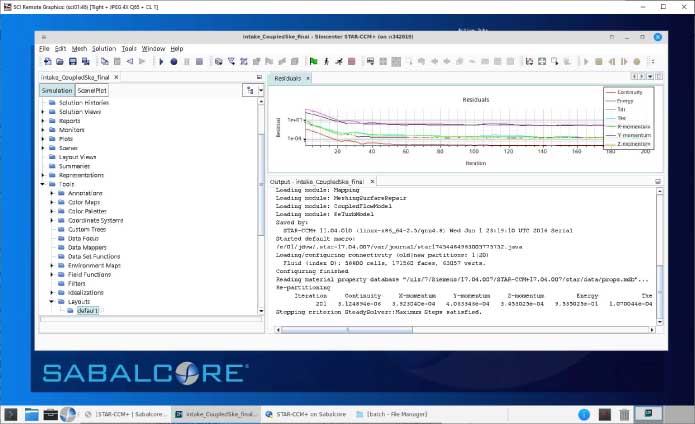Open the file manager taskbar icon
The image size is (695, 424).
tap(31, 414)
